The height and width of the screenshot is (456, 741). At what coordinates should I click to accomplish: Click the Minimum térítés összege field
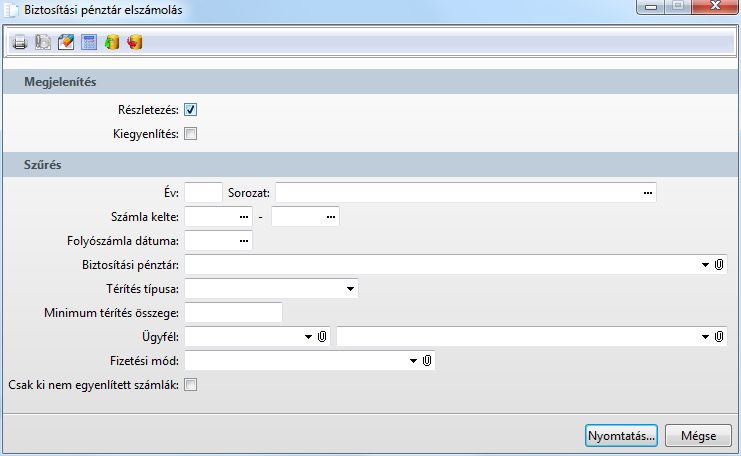(x=233, y=313)
